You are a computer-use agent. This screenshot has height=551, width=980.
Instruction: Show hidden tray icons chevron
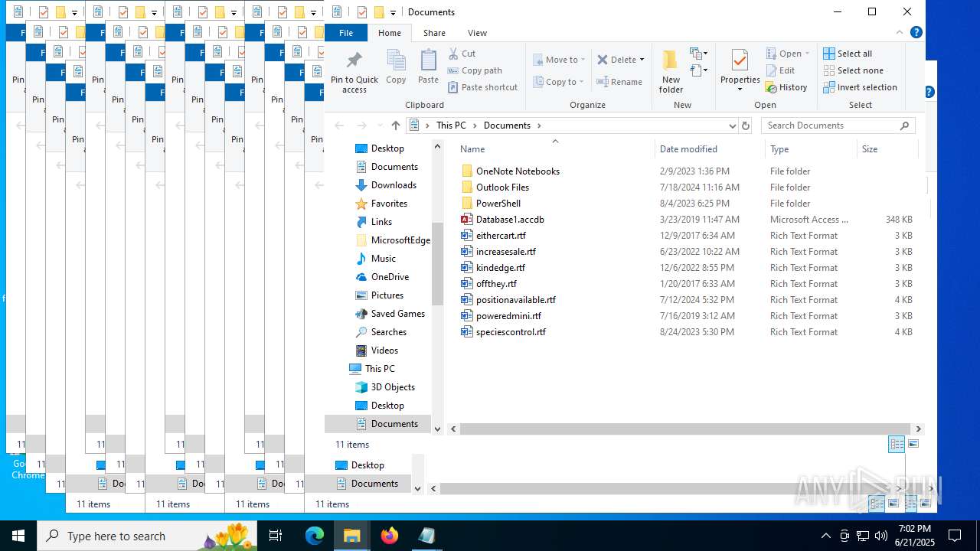(825, 536)
